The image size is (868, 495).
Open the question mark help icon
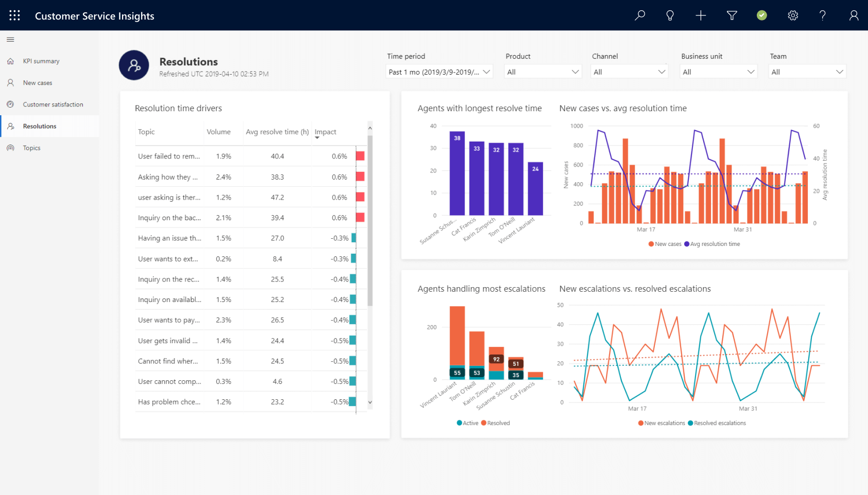[823, 15]
